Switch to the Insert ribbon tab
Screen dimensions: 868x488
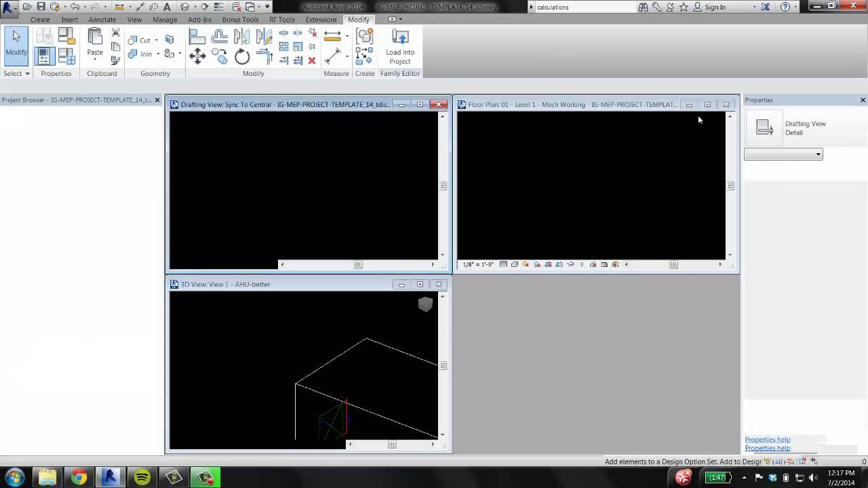click(69, 20)
